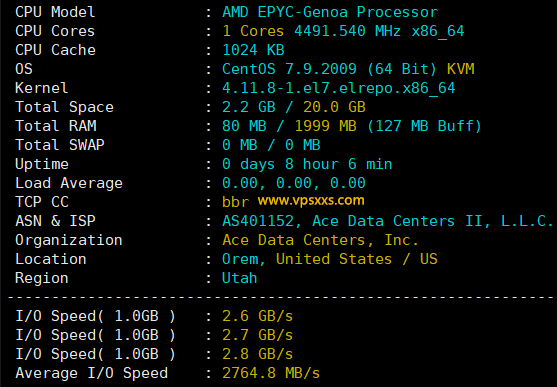The image size is (557, 387).
Task: Select the 2764.8 MB/s average speed
Action: 271,373
